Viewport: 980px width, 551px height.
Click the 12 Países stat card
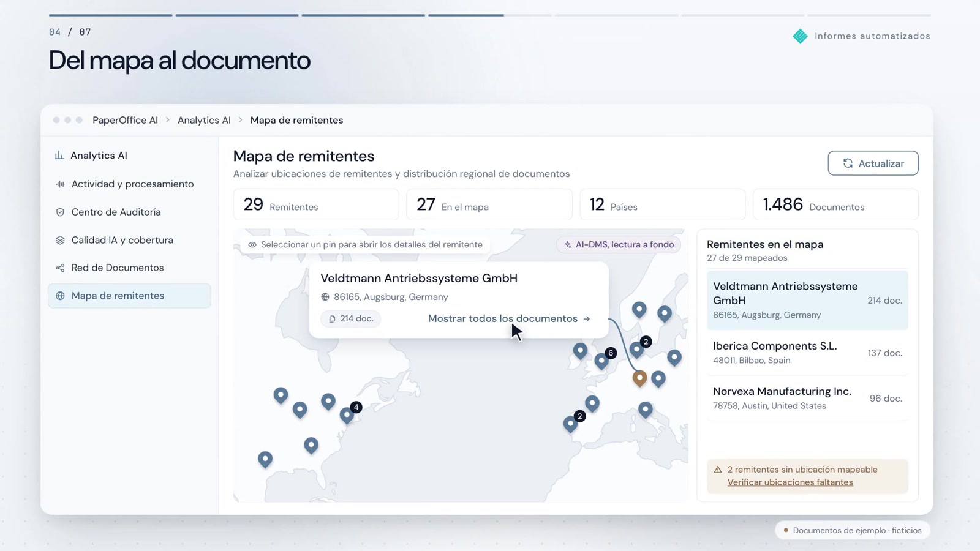(x=662, y=204)
